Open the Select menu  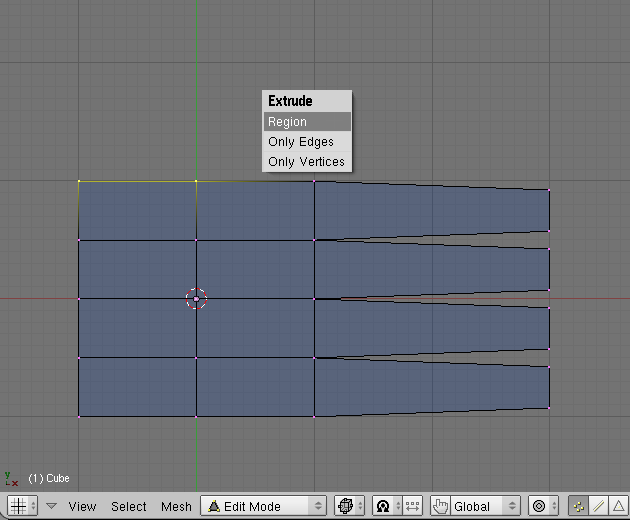(129, 506)
